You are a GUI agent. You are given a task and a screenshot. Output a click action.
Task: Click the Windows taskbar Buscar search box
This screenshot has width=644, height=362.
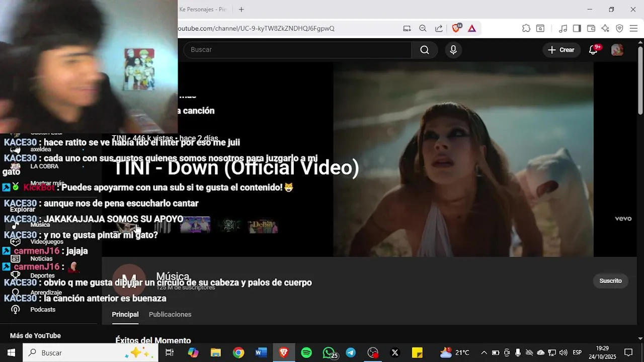(x=91, y=352)
